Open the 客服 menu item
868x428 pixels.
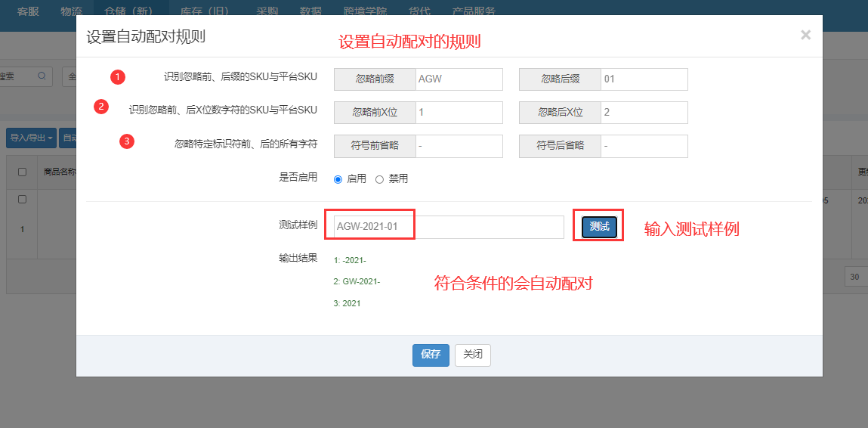tap(28, 11)
